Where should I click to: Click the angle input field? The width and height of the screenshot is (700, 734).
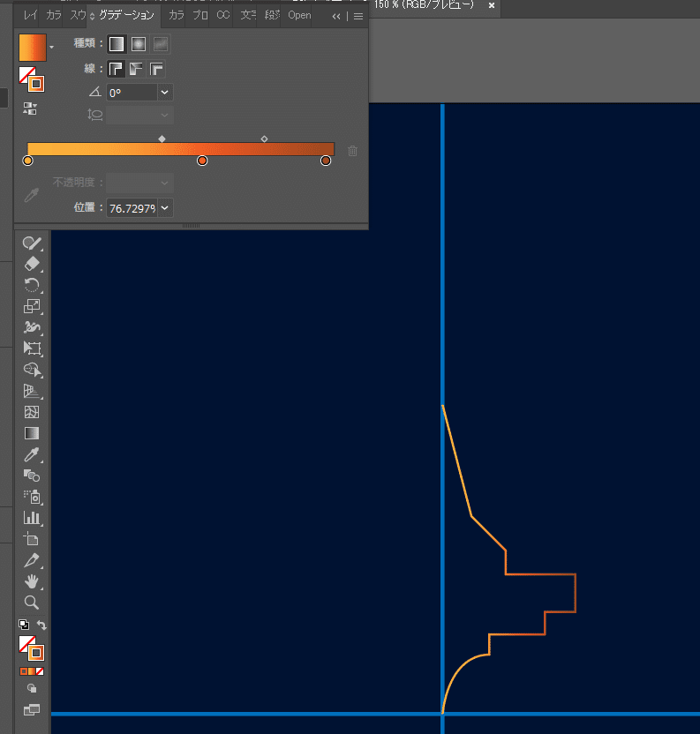132,93
